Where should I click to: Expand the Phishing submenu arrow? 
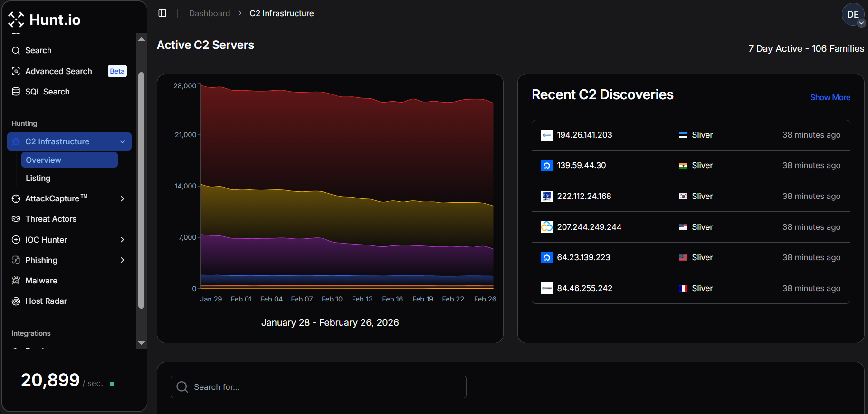122,260
